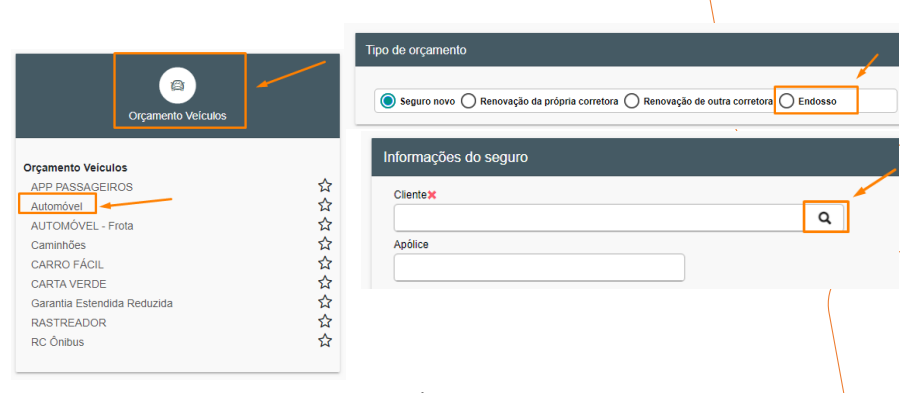Favorite RC Ônibus with the star
This screenshot has height=393, width=900.
coord(325,341)
